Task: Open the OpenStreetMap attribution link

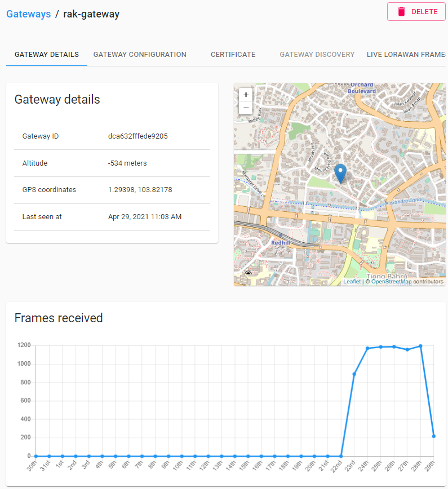Action: tap(391, 281)
